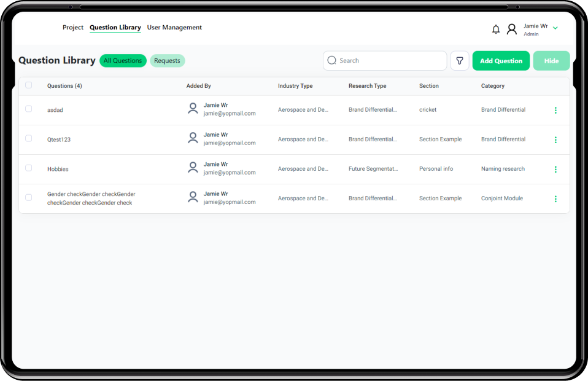Screen dimensions: 588x381
Task: Open the notifications bell
Action: tap(496, 29)
